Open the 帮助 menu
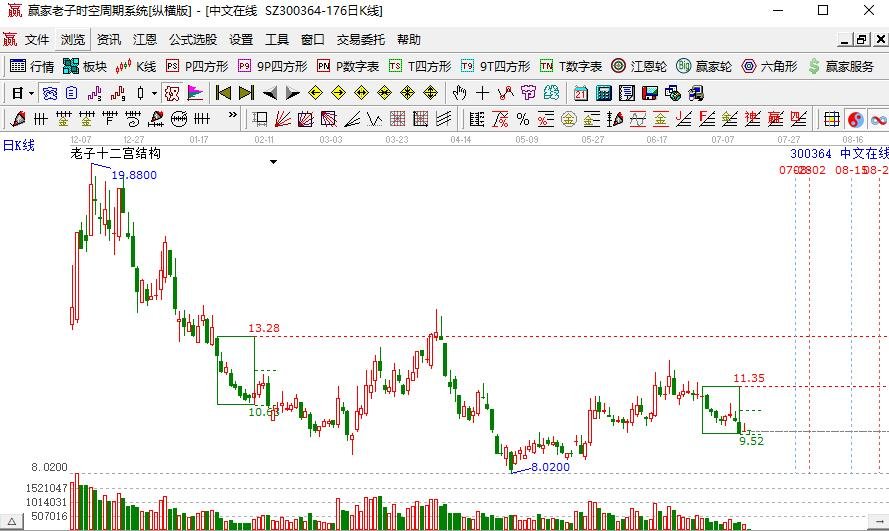Screen dimensions: 889x531 point(409,39)
